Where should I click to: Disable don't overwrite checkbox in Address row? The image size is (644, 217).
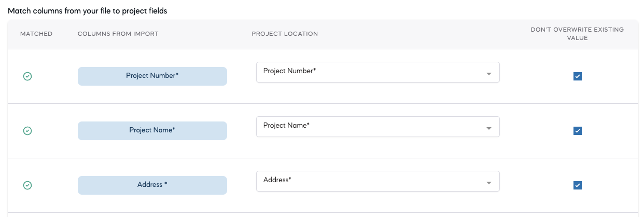(577, 185)
